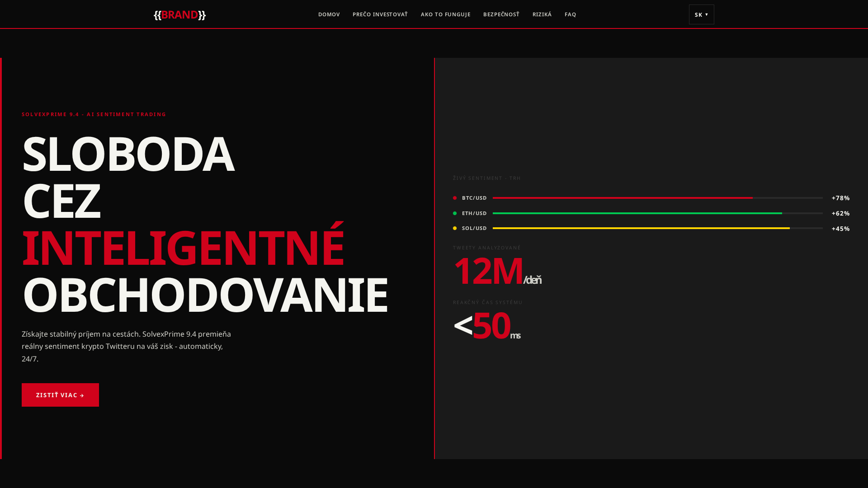868x488 pixels.
Task: Open the FAQ nav link
Action: (x=570, y=14)
